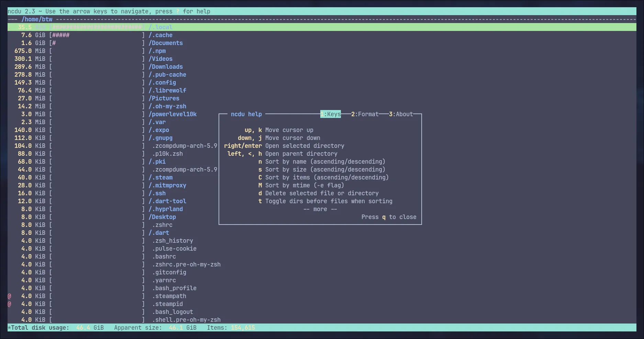The image size is (644, 339).
Task: Select the /Pictures folder
Action: (x=164, y=98)
